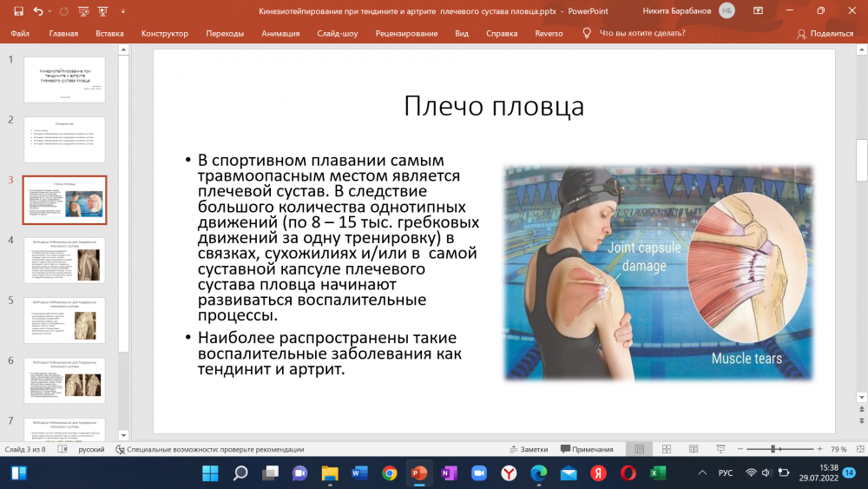Open the Вставка ribbon tab
Image resolution: width=868 pixels, height=489 pixels.
point(109,33)
